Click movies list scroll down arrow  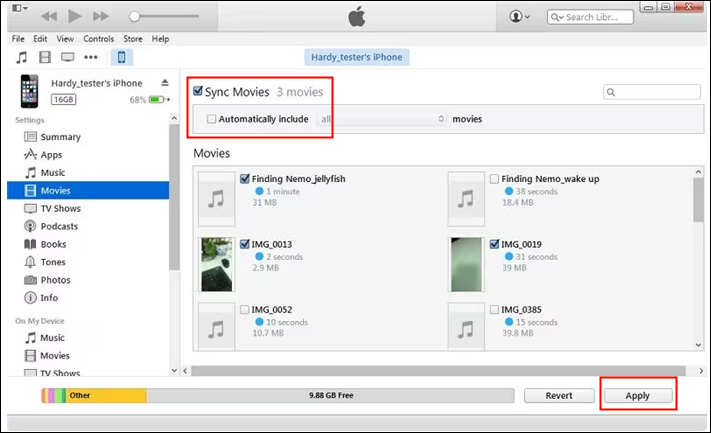point(698,345)
